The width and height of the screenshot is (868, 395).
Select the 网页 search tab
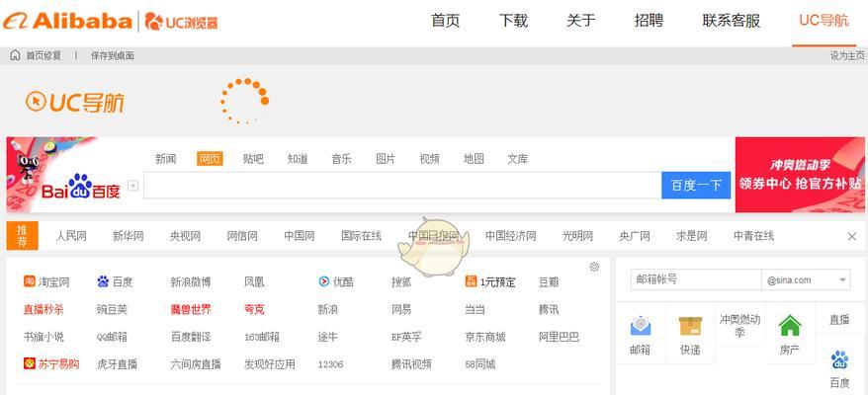click(210, 159)
